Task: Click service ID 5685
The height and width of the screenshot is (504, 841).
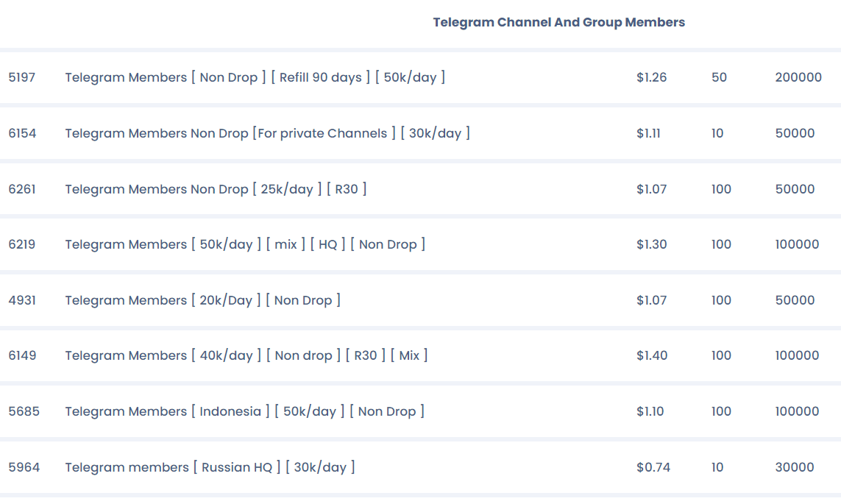Action: pos(24,411)
